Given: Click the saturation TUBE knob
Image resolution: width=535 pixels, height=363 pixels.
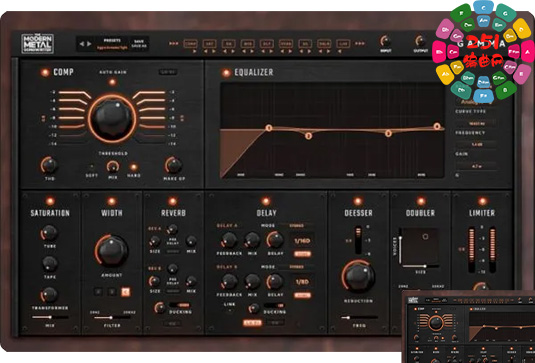Looking at the screenshot, I should pyautogui.click(x=50, y=233).
